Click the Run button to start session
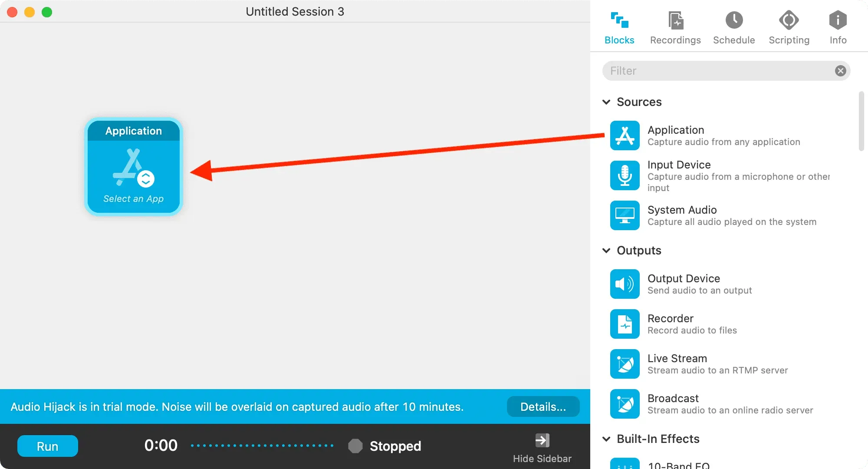This screenshot has height=469, width=868. coord(47,445)
